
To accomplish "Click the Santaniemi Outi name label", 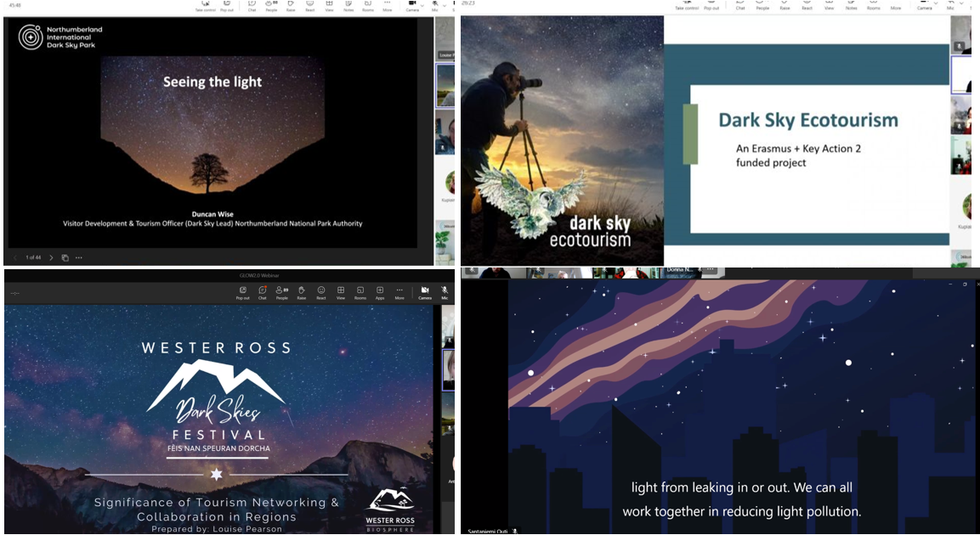I will click(488, 532).
